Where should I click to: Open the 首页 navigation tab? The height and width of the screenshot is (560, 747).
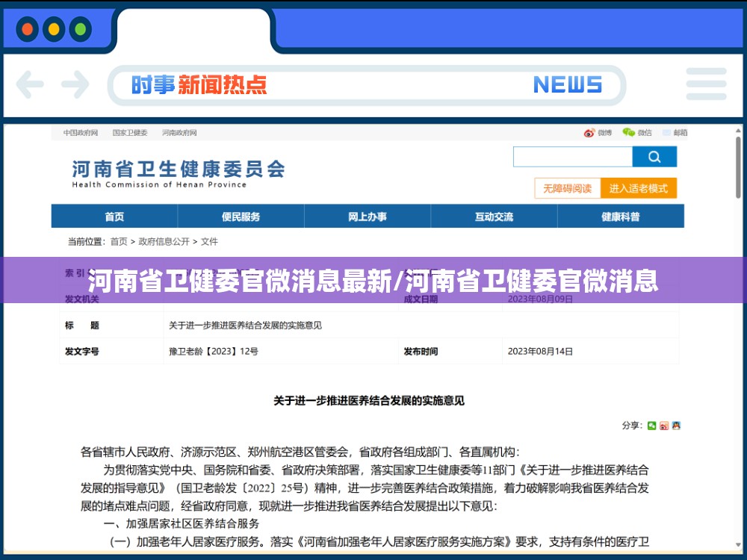pos(114,217)
